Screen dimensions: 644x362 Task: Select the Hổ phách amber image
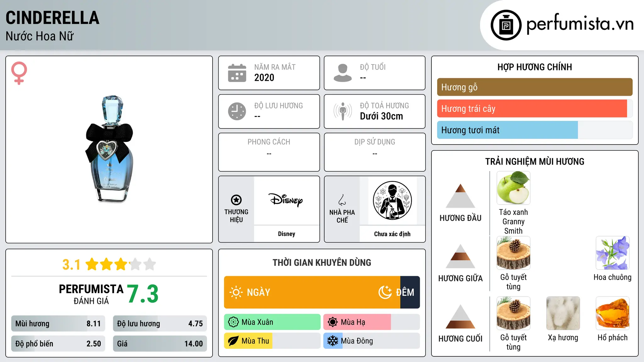coord(613,313)
